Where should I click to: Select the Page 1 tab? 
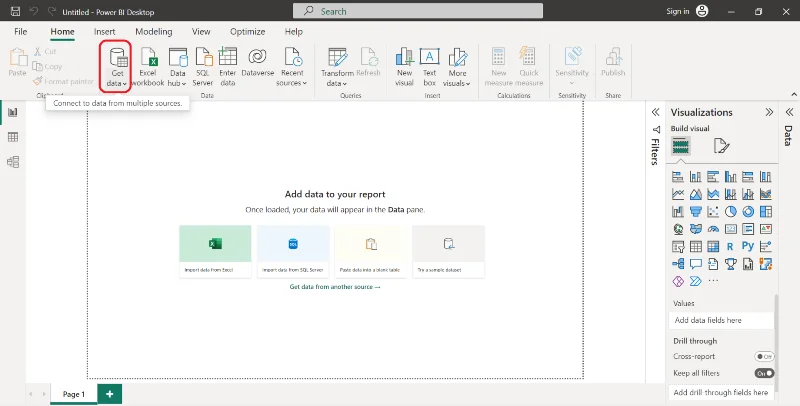[x=73, y=394]
